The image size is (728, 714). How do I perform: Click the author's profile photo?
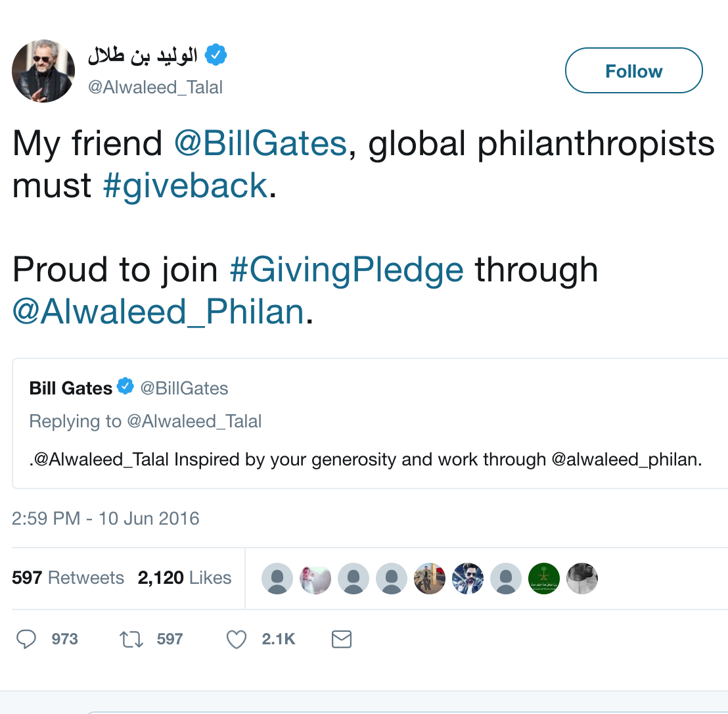point(43,71)
